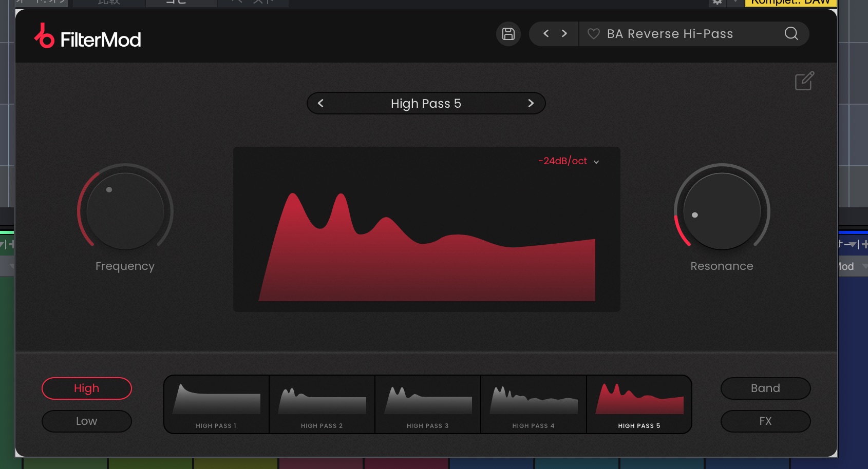This screenshot has height=469, width=868.
Task: Go to next preset with right arrow
Action: 564,34
